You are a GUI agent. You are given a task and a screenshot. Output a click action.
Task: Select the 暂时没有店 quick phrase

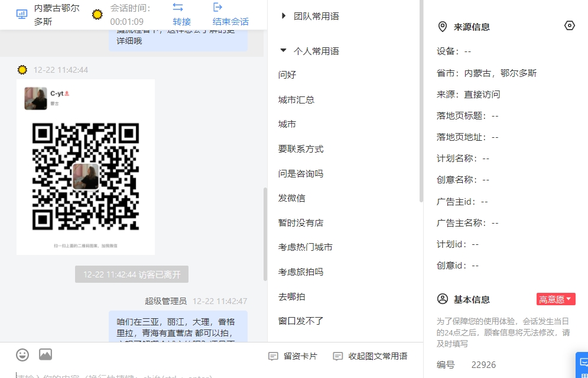301,223
